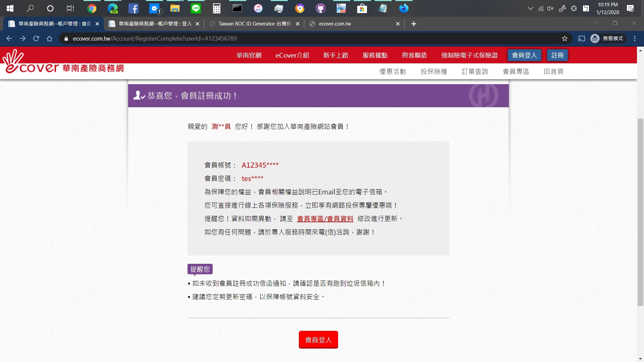
Task: Open 新手上路 menu item
Action: tap(336, 55)
